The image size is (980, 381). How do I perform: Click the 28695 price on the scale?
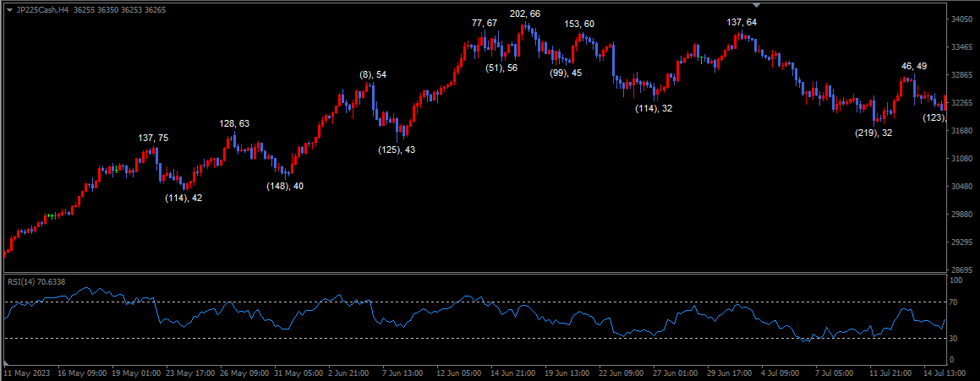pyautogui.click(x=963, y=269)
